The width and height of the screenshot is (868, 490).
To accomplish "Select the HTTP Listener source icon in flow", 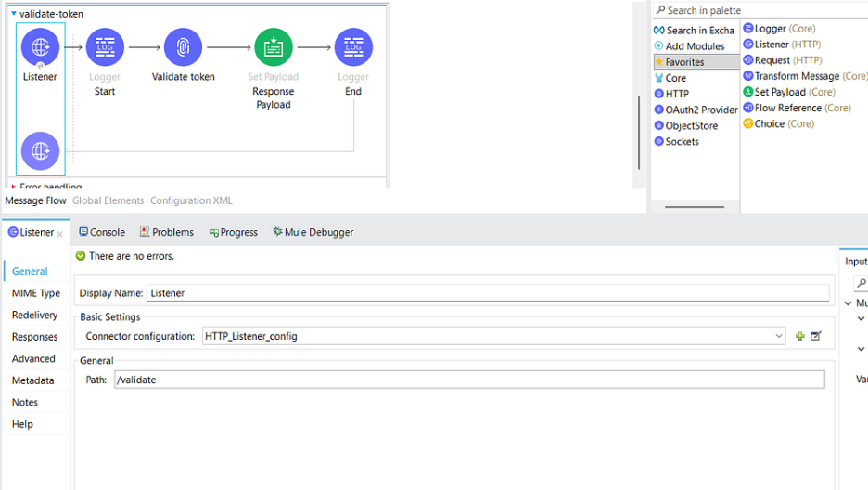I will pos(40,47).
